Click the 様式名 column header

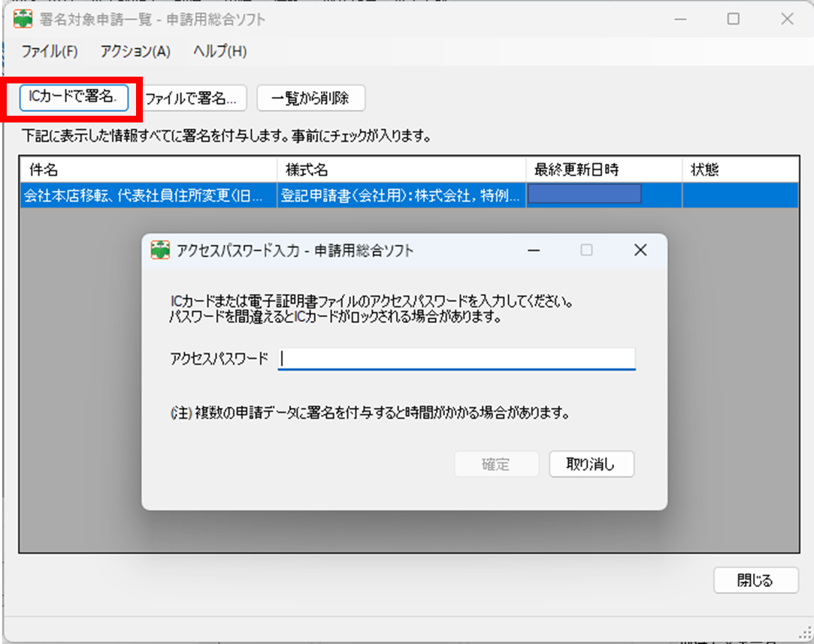401,170
